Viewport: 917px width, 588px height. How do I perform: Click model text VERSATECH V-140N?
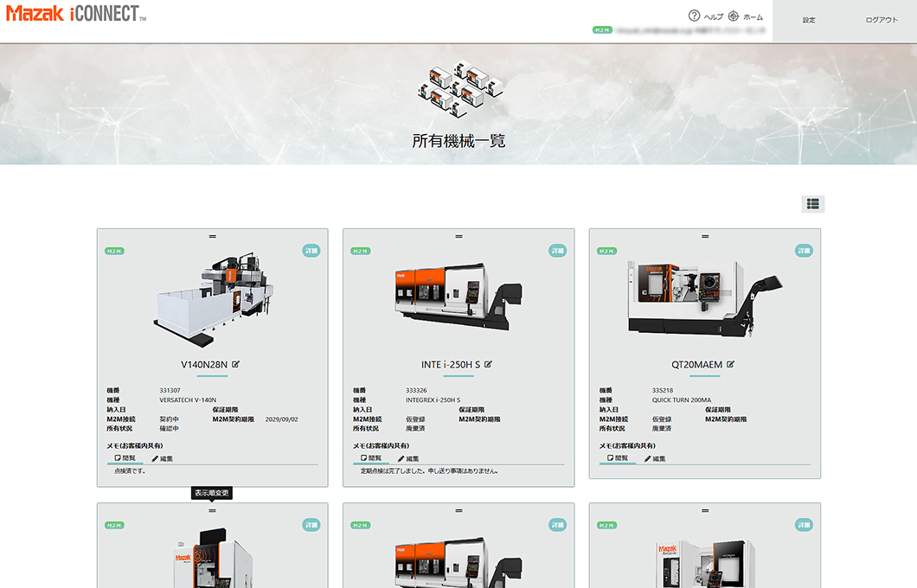pos(188,400)
